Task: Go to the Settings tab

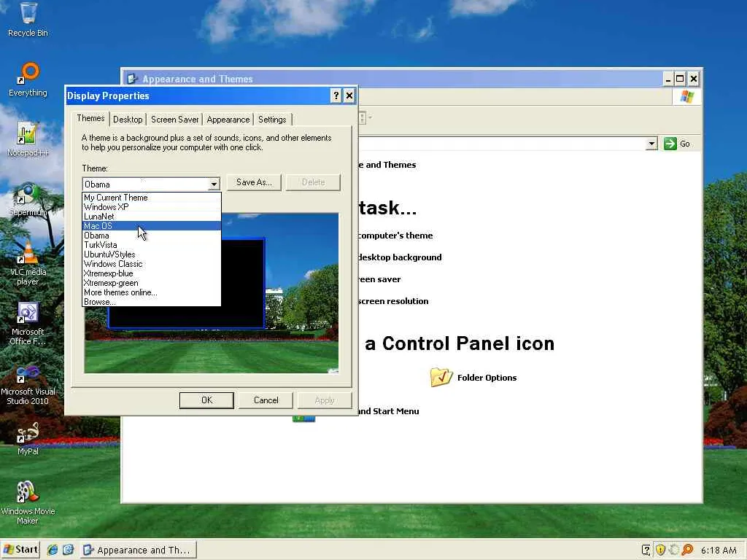Action: (x=272, y=120)
